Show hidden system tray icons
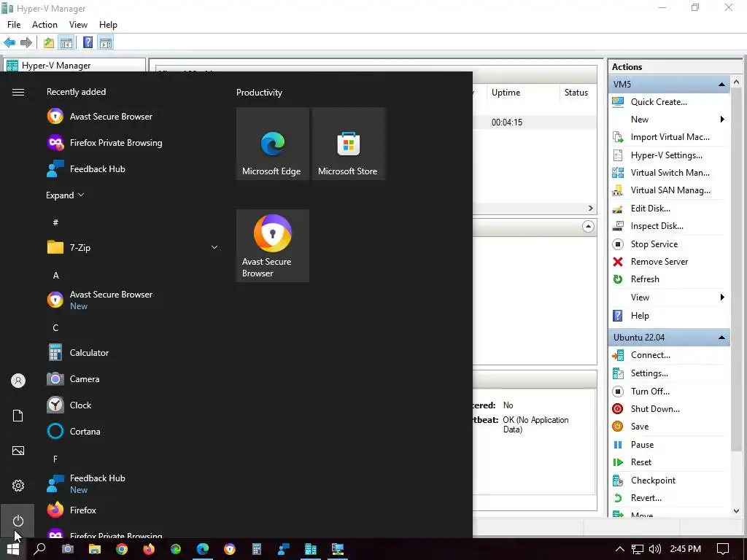 point(620,549)
